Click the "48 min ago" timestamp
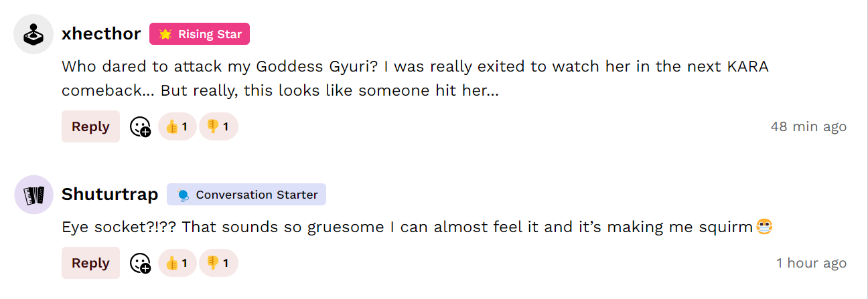The width and height of the screenshot is (868, 299). coord(808,126)
